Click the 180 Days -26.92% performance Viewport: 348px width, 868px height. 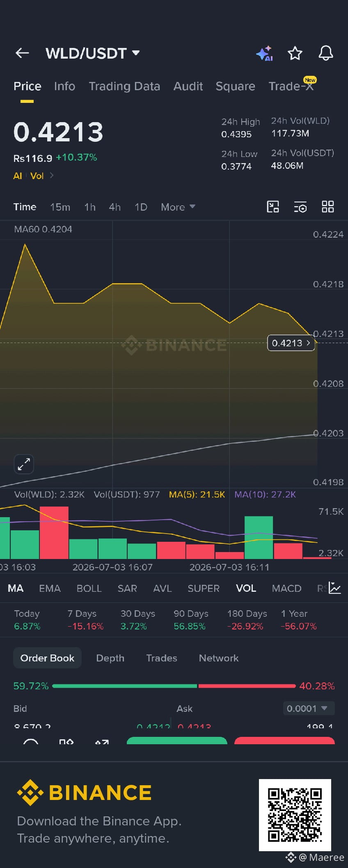(247, 620)
